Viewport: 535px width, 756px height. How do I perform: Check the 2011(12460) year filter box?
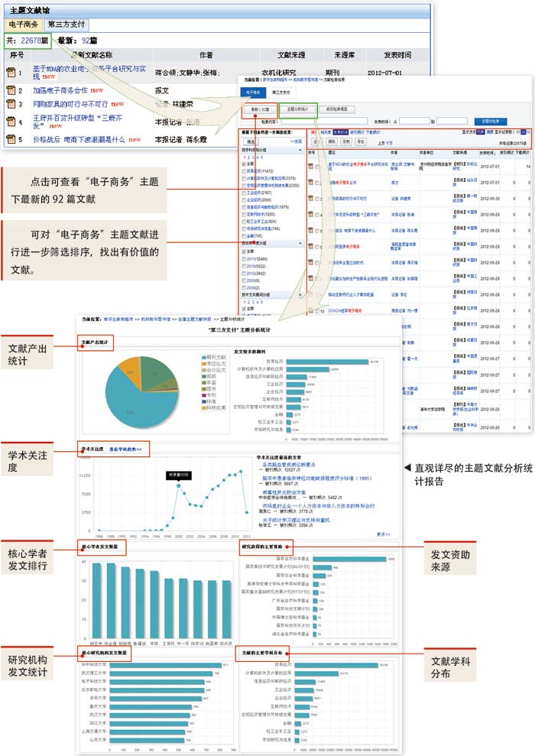pos(244,259)
